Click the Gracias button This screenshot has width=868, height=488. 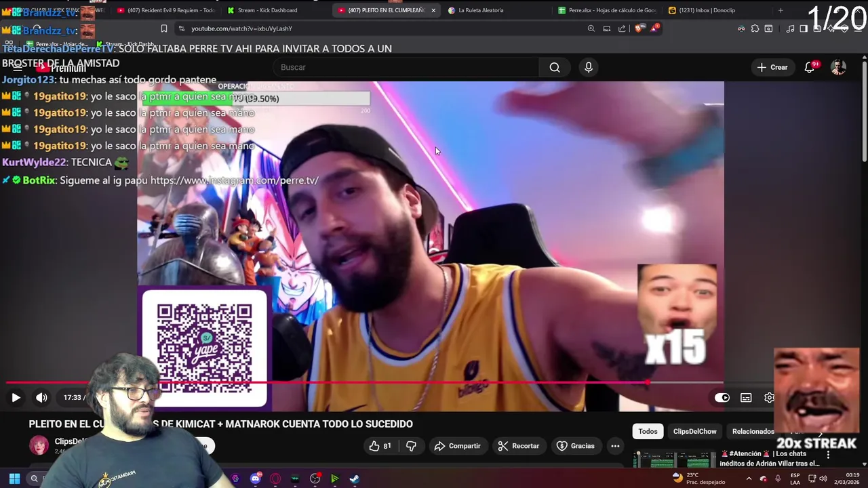[x=576, y=446]
